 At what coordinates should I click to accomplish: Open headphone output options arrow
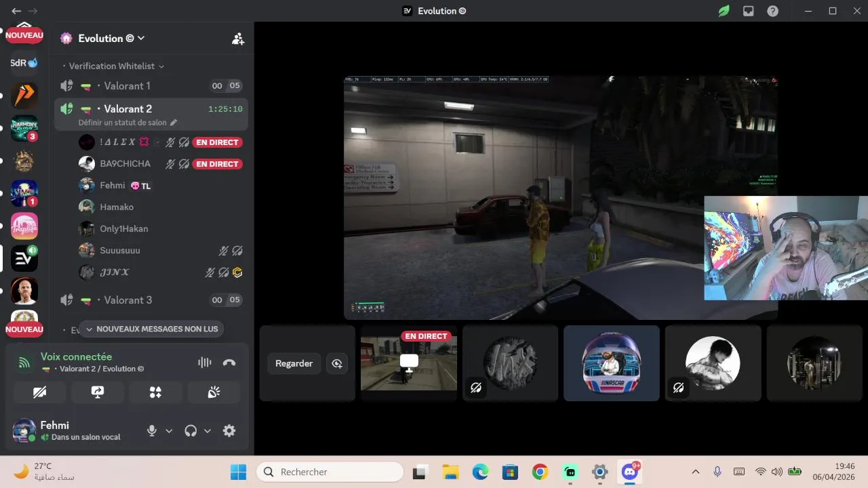tap(208, 431)
